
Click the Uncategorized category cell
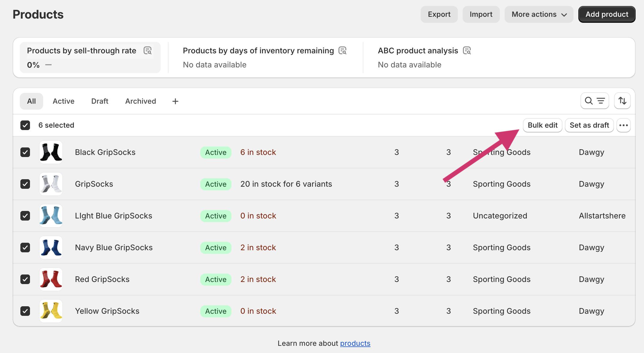tap(500, 216)
